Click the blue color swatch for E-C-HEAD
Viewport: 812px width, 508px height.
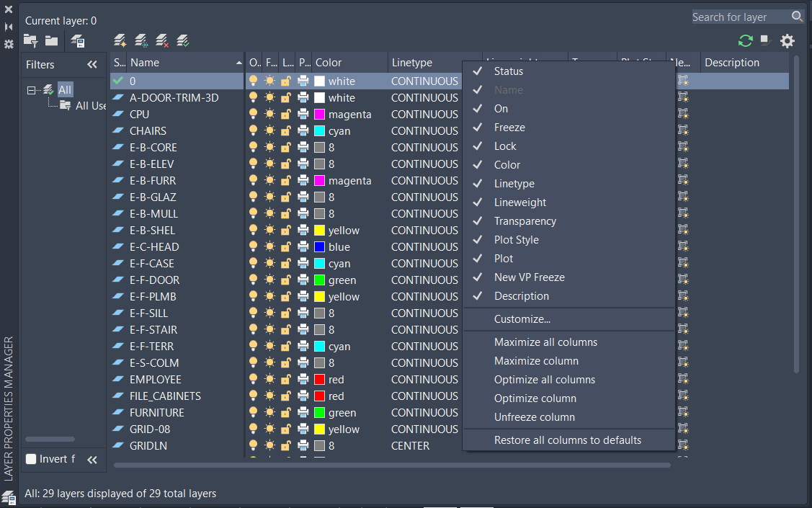319,246
